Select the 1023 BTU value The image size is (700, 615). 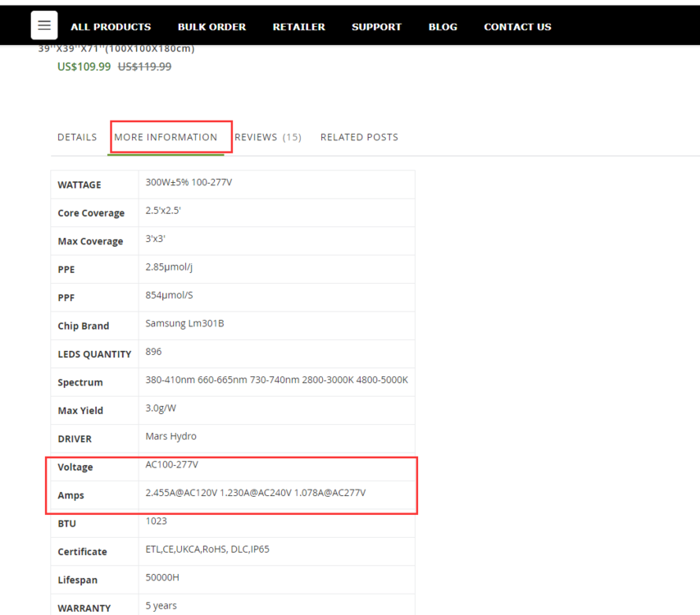pos(156,521)
